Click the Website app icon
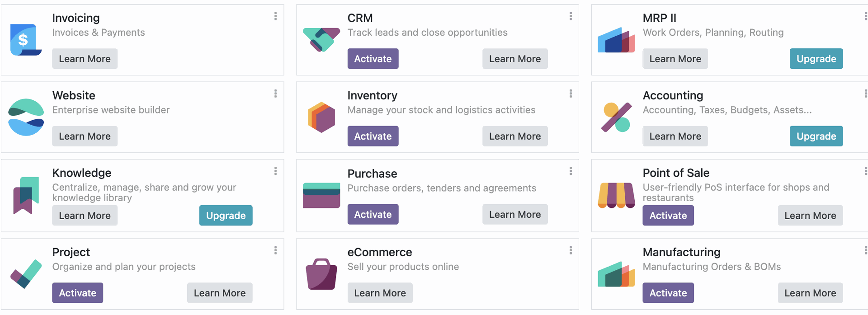 (26, 117)
